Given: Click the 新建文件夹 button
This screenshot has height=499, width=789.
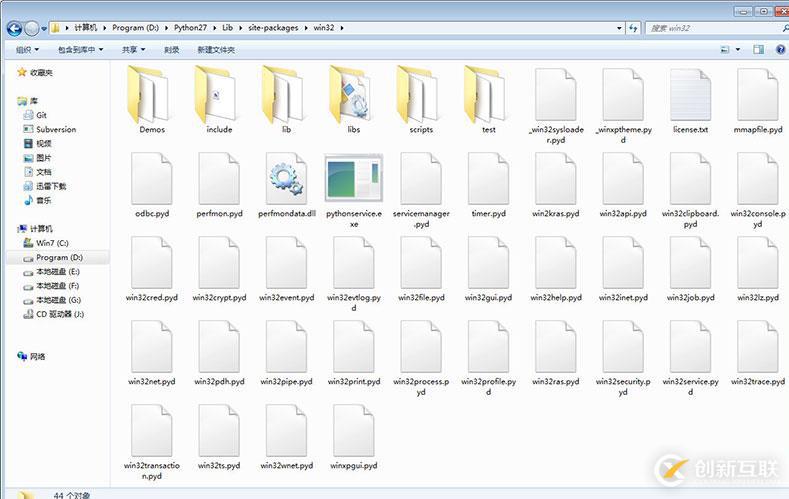Looking at the screenshot, I should (216, 49).
